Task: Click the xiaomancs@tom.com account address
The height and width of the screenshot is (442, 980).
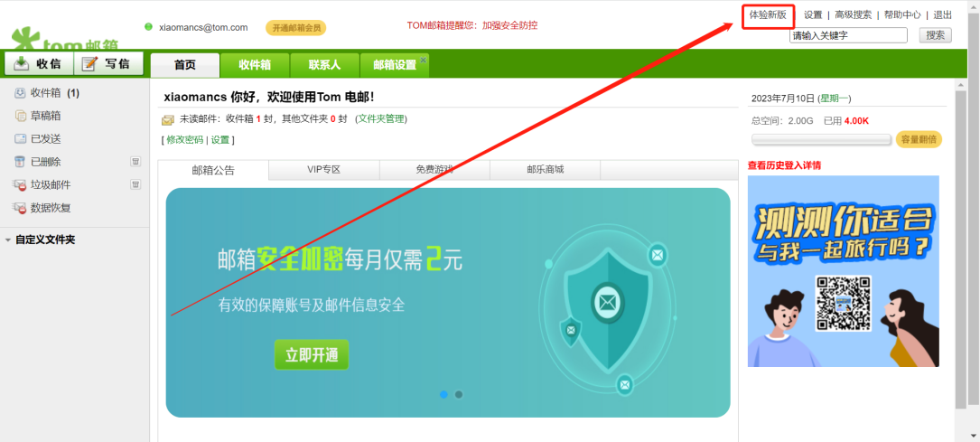Action: tap(204, 27)
